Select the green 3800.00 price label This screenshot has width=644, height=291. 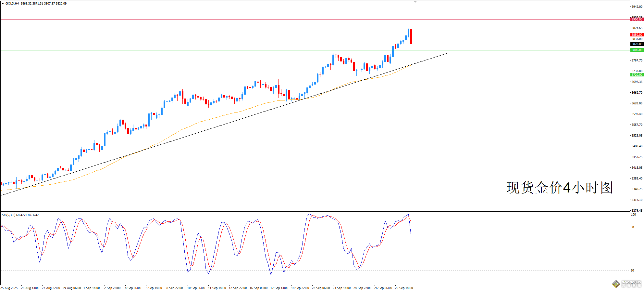pos(637,50)
